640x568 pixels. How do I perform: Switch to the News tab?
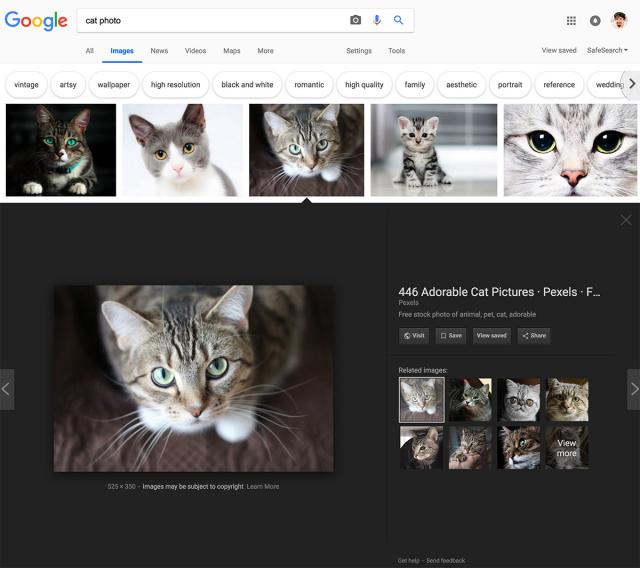click(x=159, y=51)
